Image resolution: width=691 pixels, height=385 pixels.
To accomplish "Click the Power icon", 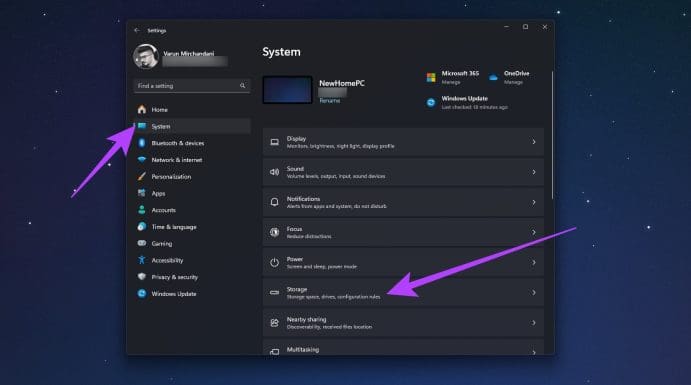I will [x=275, y=263].
